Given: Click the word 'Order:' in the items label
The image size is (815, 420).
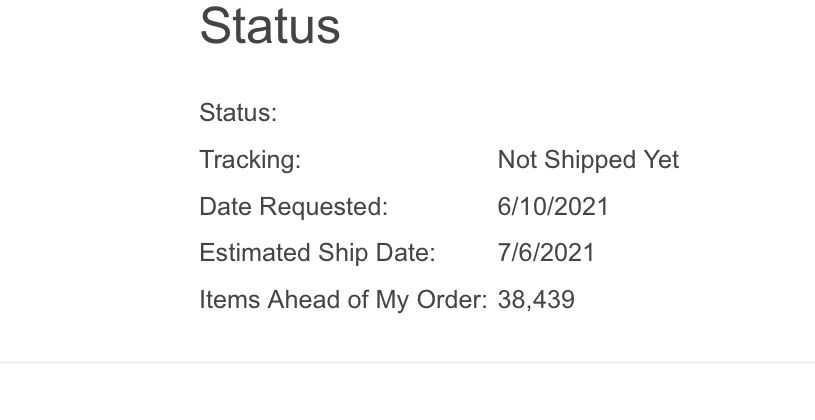Looking at the screenshot, I should tap(452, 300).
